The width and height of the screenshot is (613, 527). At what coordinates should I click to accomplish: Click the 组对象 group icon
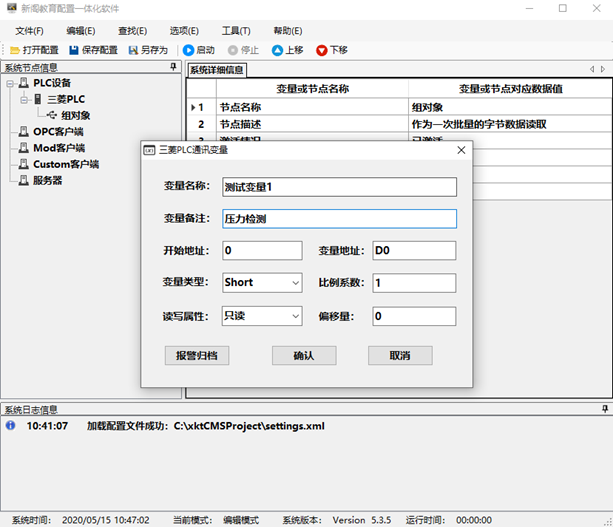click(52, 115)
